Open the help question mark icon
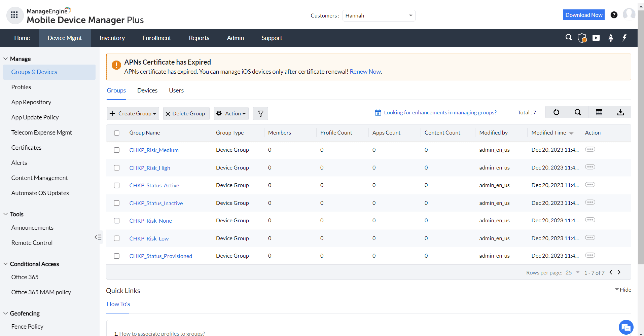The height and width of the screenshot is (336, 644). (x=614, y=15)
